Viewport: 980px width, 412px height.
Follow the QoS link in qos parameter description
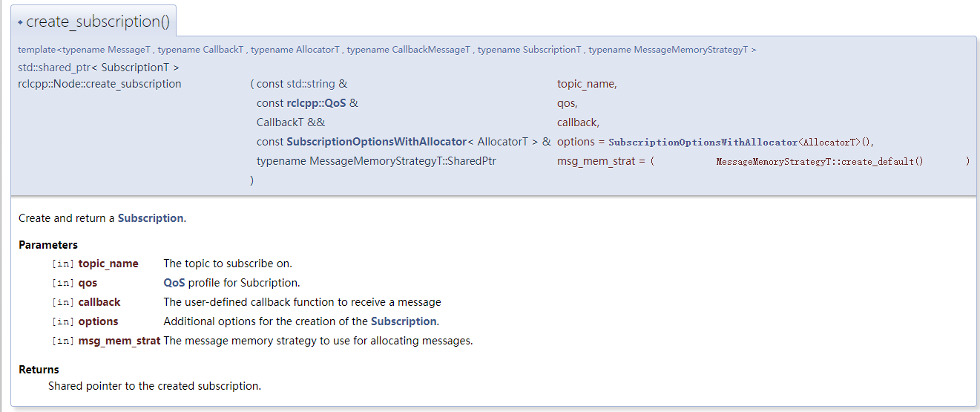point(174,283)
